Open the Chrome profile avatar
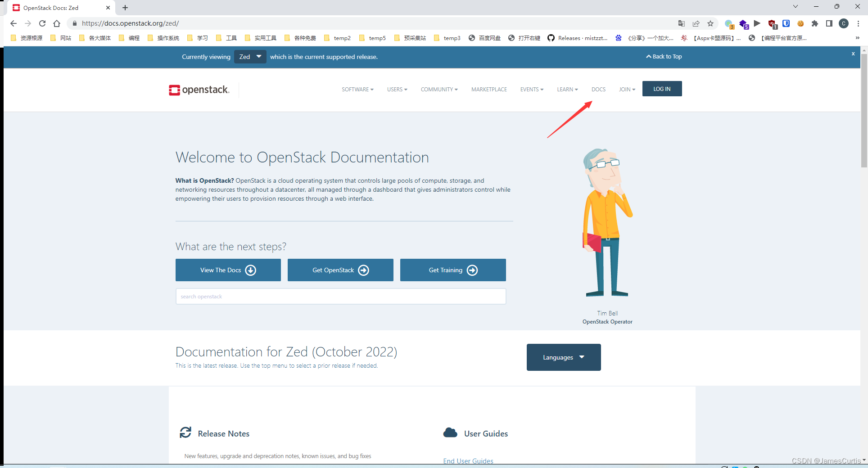 844,23
